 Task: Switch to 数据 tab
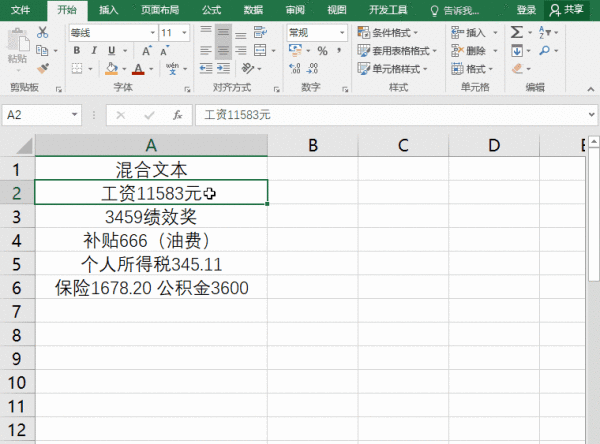coord(253,10)
